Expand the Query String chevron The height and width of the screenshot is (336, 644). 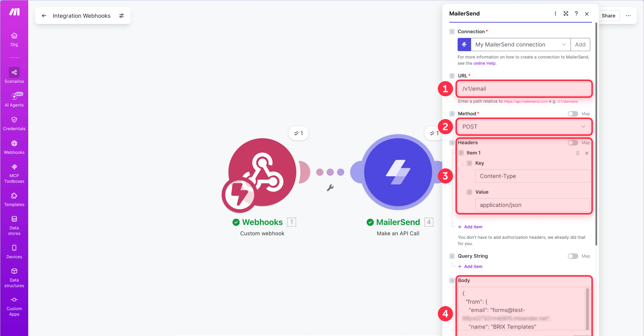[x=452, y=256]
